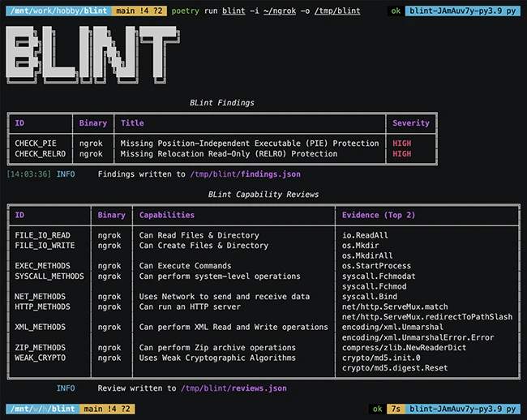Screen dimensions: 527x420
Task: Click the 'syscall.Bind' evidence entry
Action: coord(370,297)
